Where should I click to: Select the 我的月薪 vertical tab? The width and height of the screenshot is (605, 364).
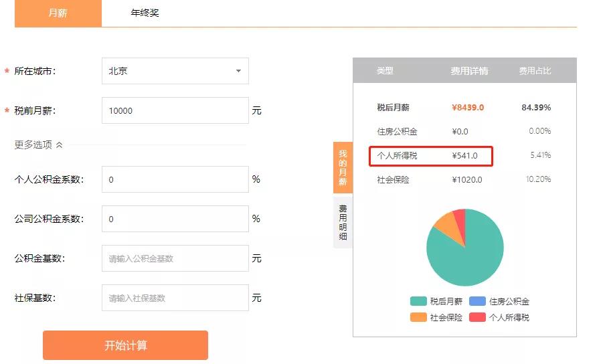click(x=343, y=167)
